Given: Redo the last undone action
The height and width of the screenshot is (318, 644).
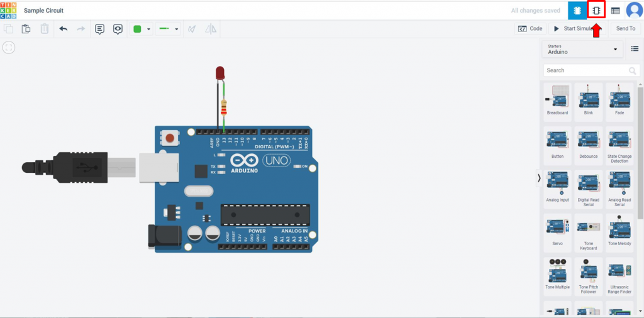Looking at the screenshot, I should point(81,29).
